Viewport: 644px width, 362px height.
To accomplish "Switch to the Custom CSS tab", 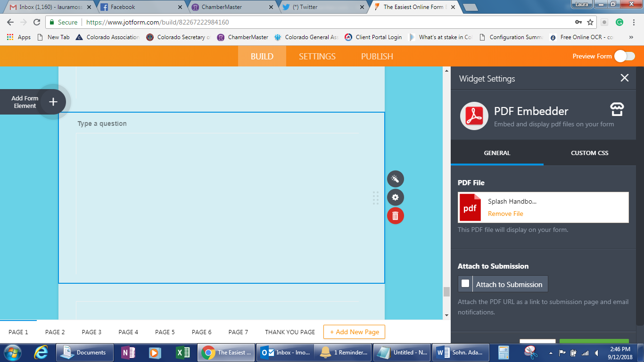I will click(x=589, y=153).
